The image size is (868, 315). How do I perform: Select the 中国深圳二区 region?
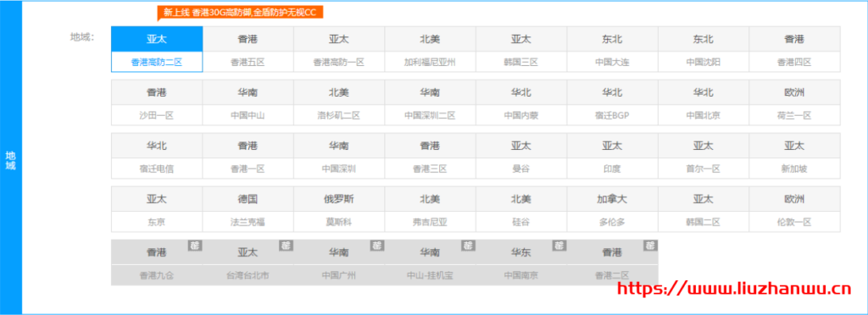430,102
